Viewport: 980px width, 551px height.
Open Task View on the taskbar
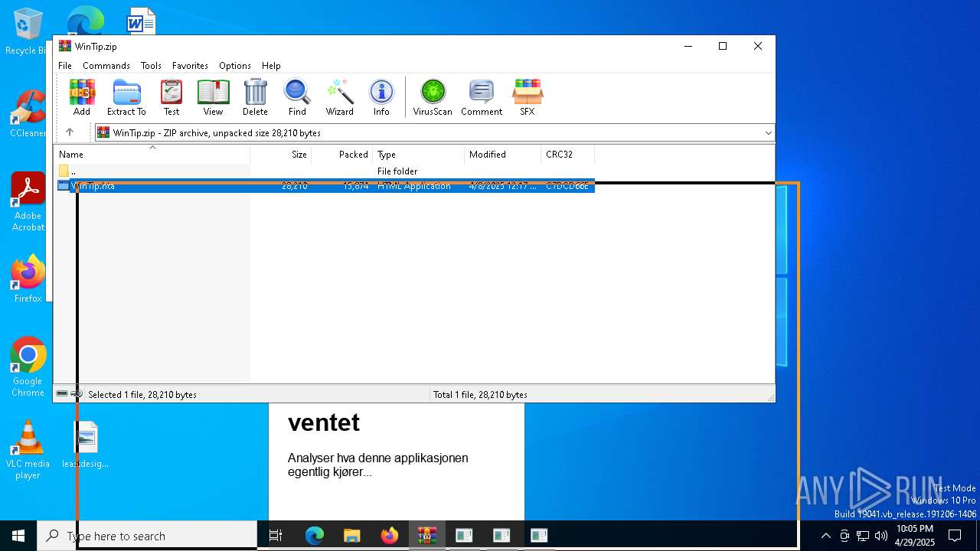pyautogui.click(x=276, y=536)
